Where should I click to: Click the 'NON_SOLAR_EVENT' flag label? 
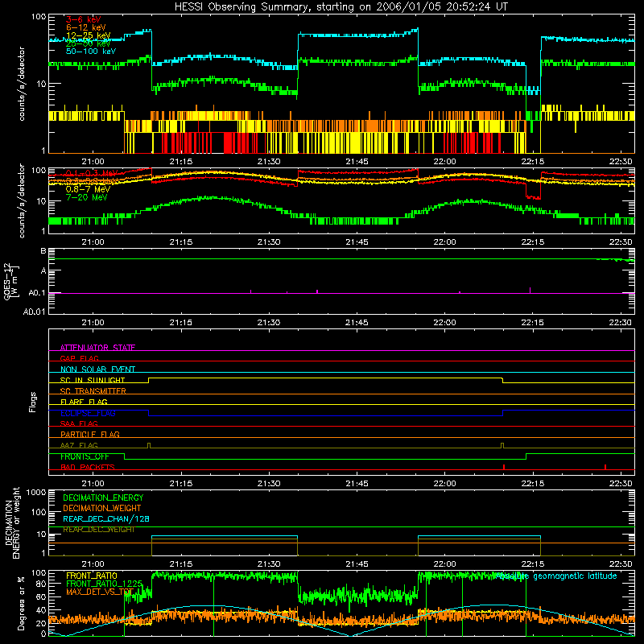tap(97, 369)
